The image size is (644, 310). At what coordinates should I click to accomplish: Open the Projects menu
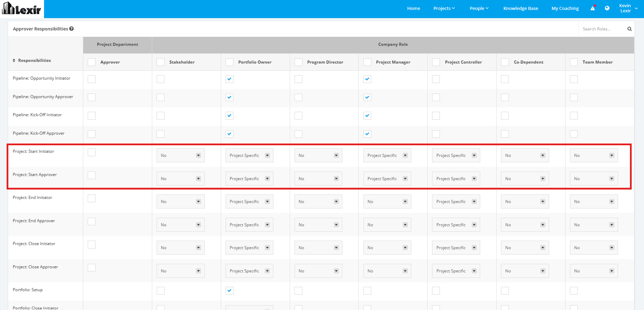[x=444, y=9]
